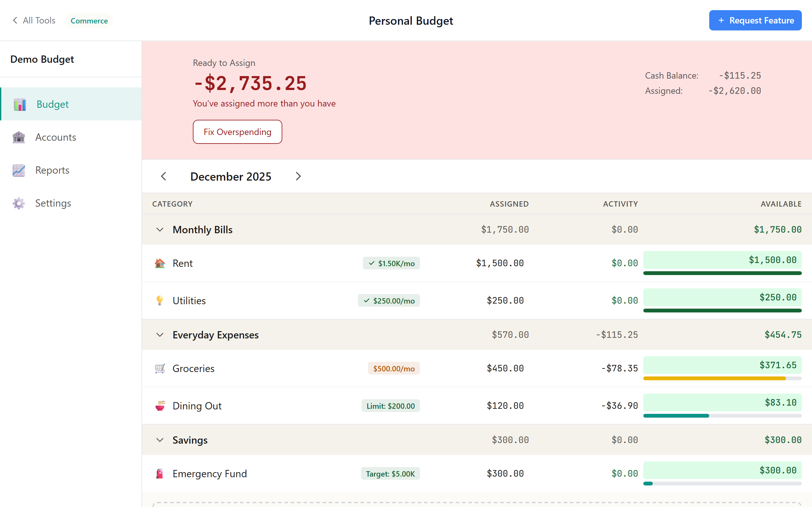Toggle the $250.00/mo checkmark on Utilities

pyautogui.click(x=389, y=300)
